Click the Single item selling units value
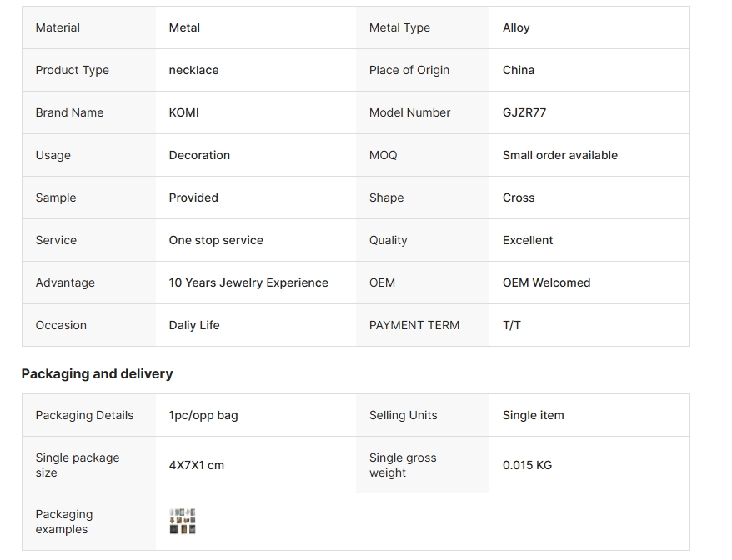The image size is (732, 560). click(533, 415)
